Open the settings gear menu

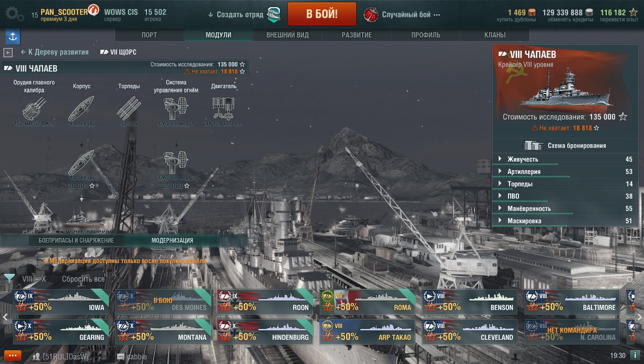[x=15, y=14]
